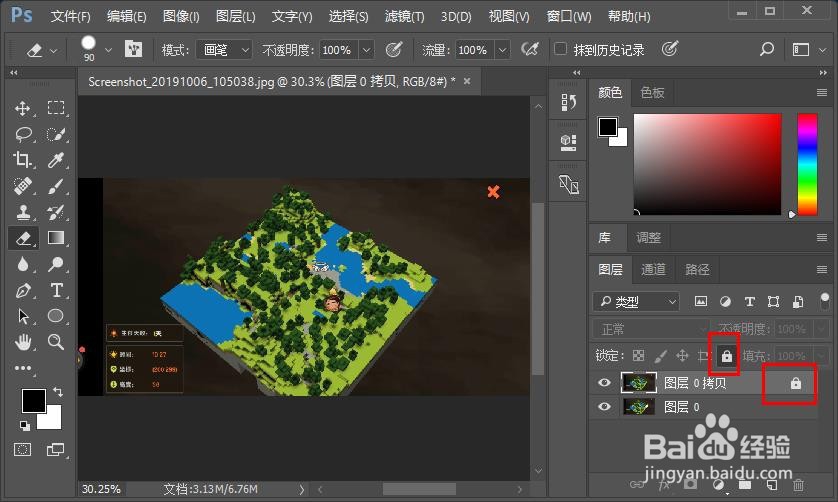Open the Edit Toolbar three-dots menu
838x502 pixels.
pyautogui.click(x=22, y=368)
